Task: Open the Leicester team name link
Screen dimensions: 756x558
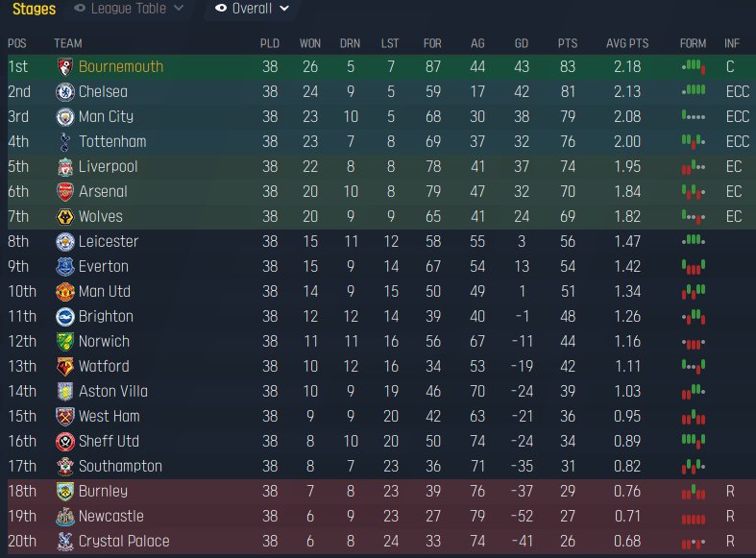Action: (x=109, y=242)
